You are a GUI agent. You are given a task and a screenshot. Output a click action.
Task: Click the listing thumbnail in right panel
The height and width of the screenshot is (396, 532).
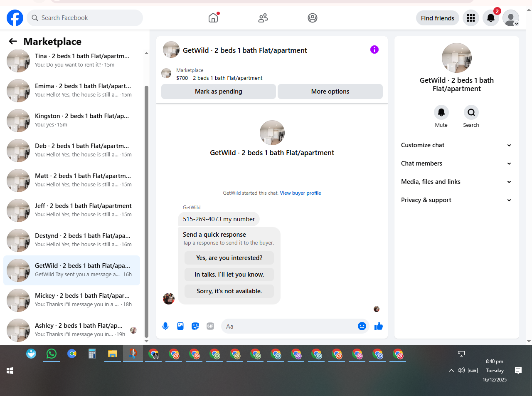click(457, 58)
